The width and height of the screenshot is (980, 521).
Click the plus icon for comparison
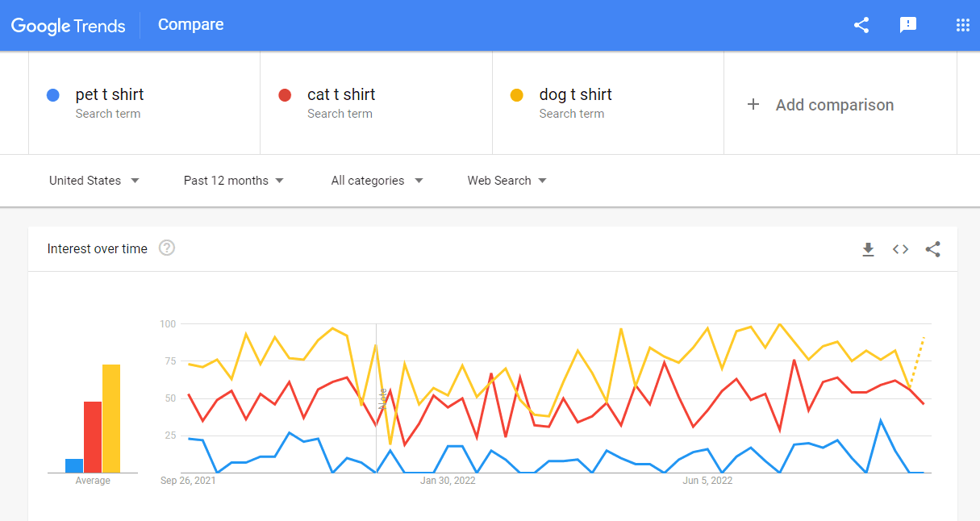[753, 104]
